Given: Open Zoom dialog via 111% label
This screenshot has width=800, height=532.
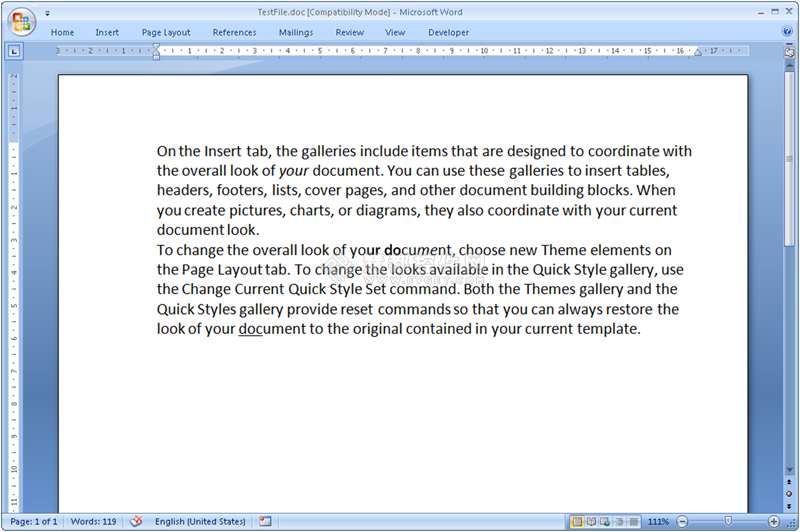Looking at the screenshot, I should (x=658, y=522).
